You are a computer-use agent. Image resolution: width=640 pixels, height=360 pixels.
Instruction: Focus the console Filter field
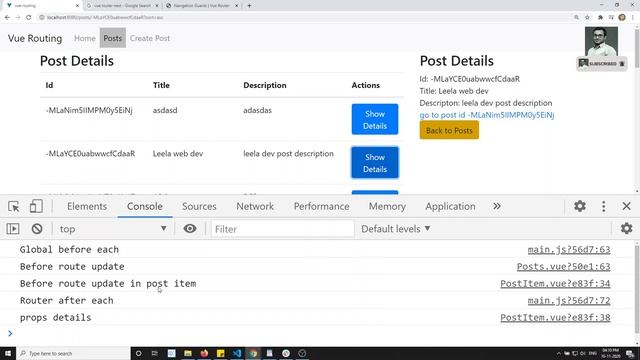click(282, 229)
